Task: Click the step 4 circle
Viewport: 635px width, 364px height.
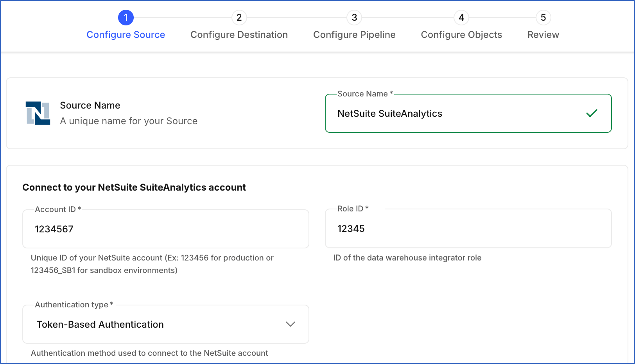Action: coord(461,17)
